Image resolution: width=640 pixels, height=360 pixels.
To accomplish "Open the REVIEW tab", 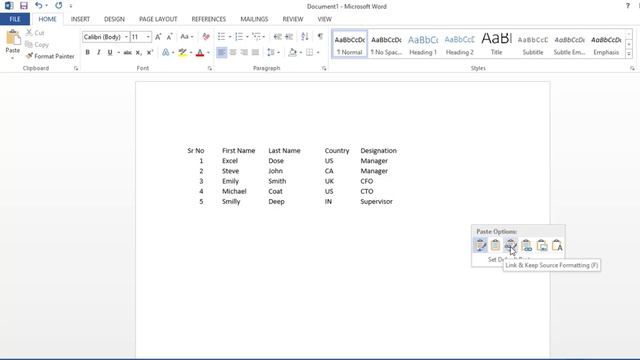I will (x=293, y=19).
